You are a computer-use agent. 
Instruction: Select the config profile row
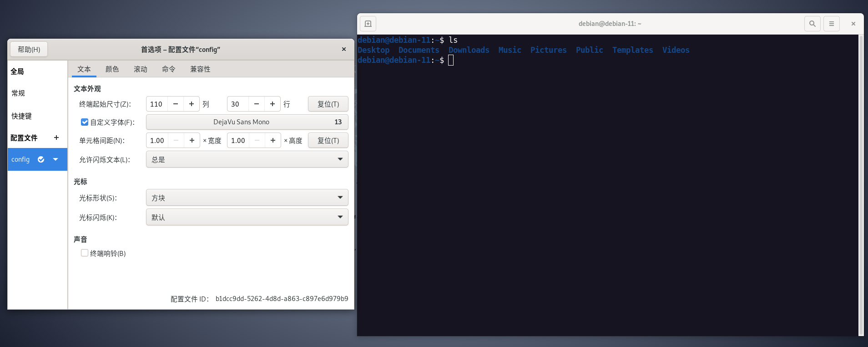tap(37, 159)
